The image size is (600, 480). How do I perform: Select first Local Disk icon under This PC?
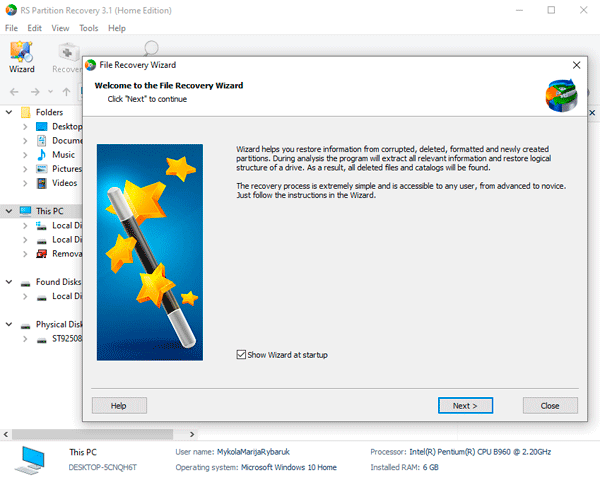[x=41, y=225]
